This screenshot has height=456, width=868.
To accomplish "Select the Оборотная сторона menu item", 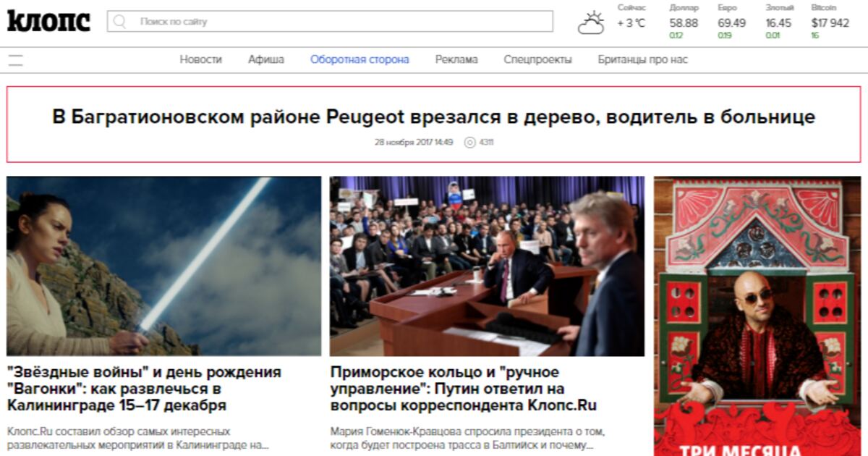I will click(x=359, y=60).
